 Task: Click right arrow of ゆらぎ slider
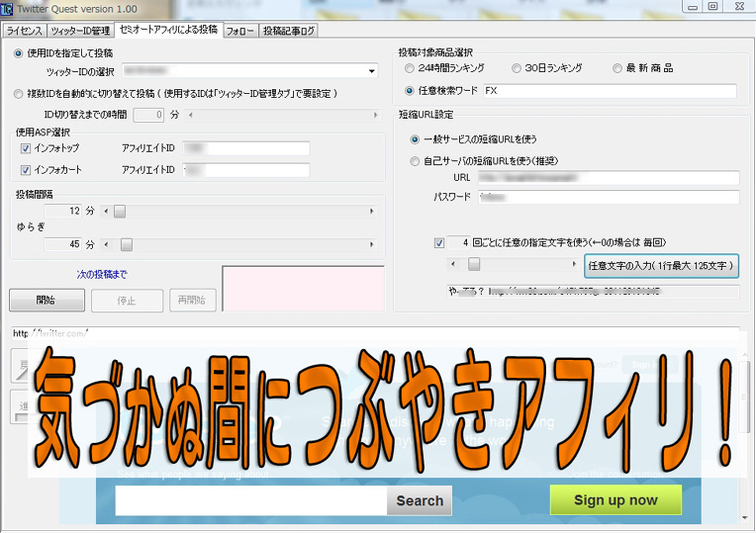coord(371,244)
